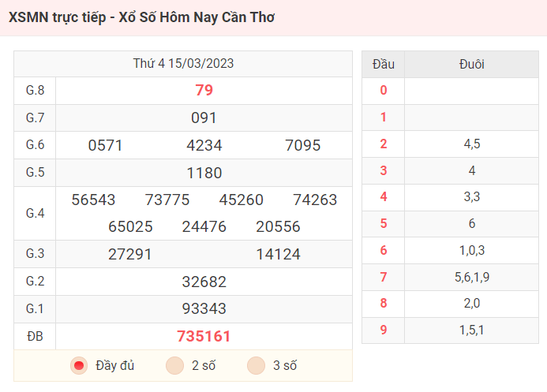Click the G.8 prize number 79

point(204,90)
